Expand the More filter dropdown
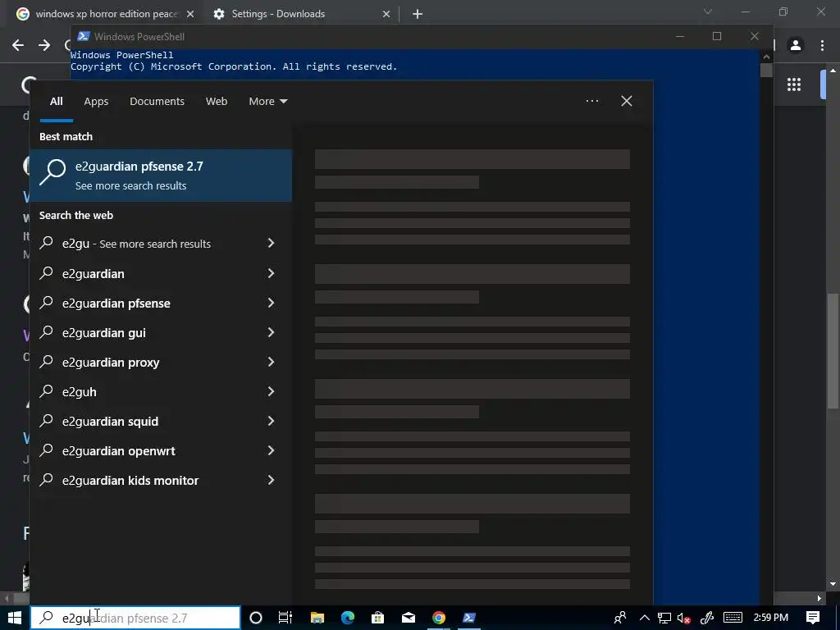 click(x=268, y=101)
